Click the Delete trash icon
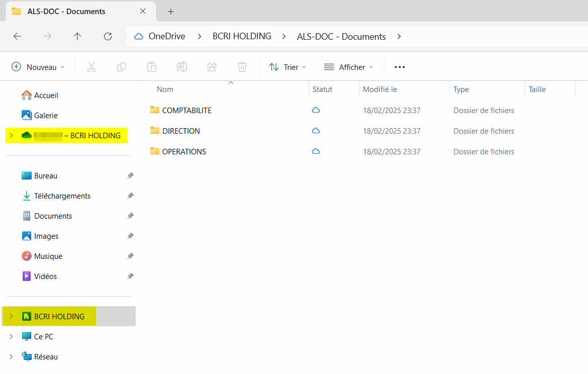The image size is (588, 374). (242, 67)
